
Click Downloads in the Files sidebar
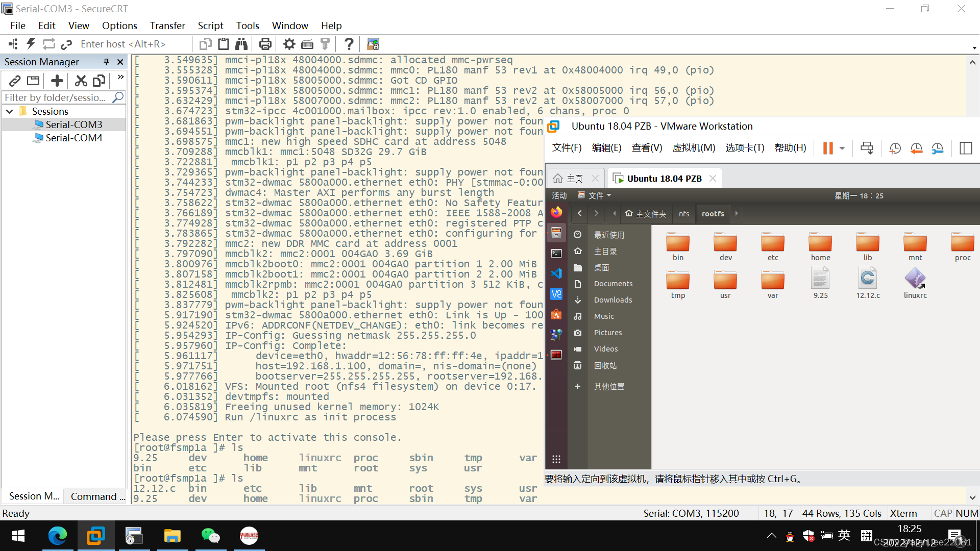[612, 300]
